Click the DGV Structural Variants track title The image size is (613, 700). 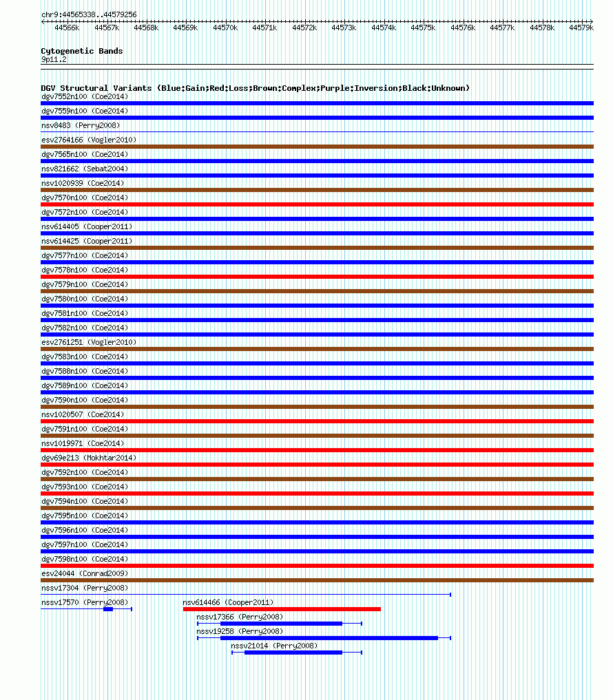tap(255, 88)
